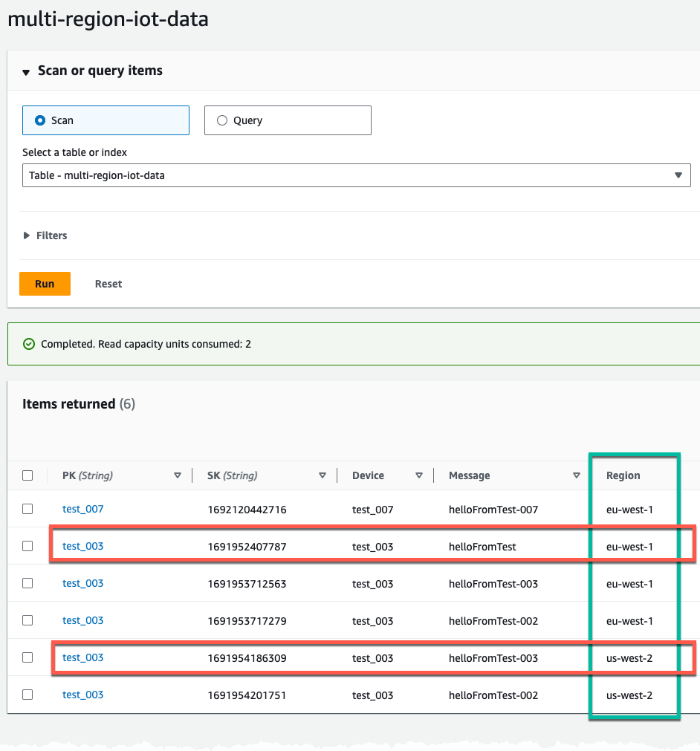Click the green completed status check icon
The height and width of the screenshot is (751, 700).
[x=29, y=344]
